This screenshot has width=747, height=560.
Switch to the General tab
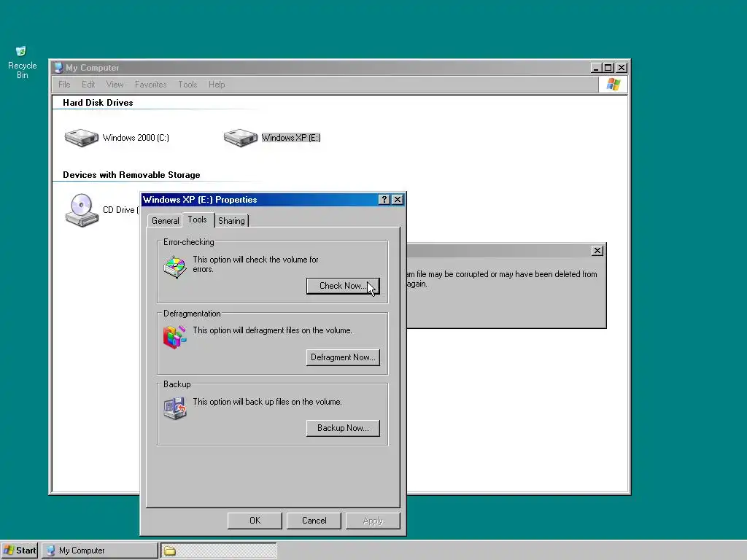point(166,220)
